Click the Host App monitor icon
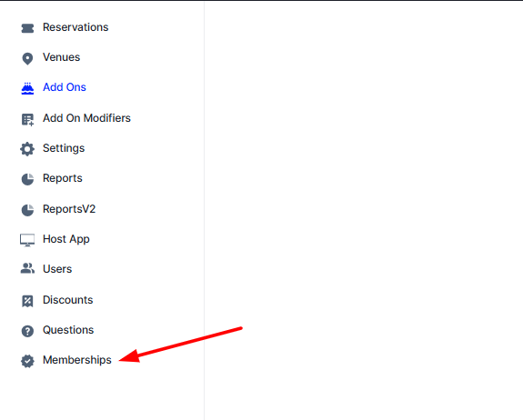This screenshot has height=420, width=523. click(x=27, y=240)
